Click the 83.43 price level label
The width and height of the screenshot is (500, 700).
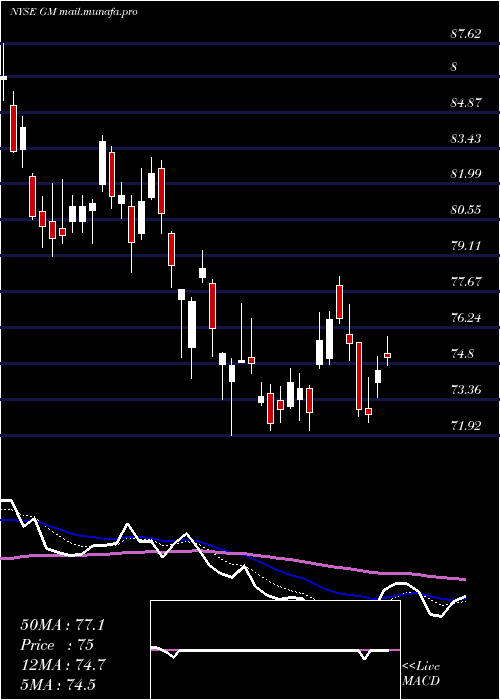[466, 139]
